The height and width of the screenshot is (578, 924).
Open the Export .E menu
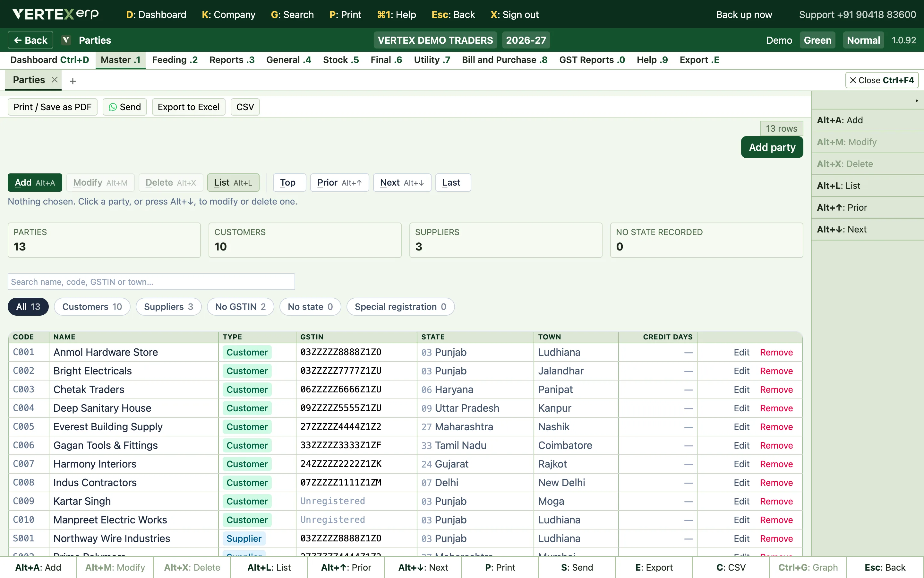tap(699, 60)
